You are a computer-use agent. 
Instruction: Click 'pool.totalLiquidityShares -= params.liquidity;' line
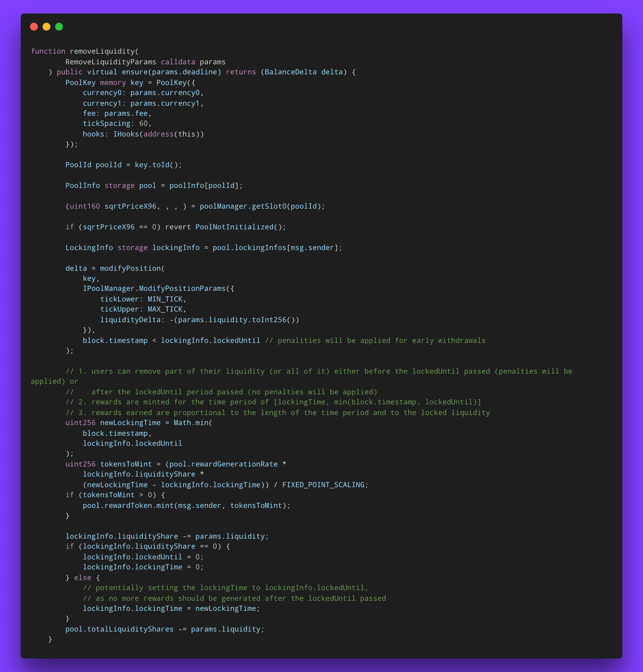tap(165, 629)
